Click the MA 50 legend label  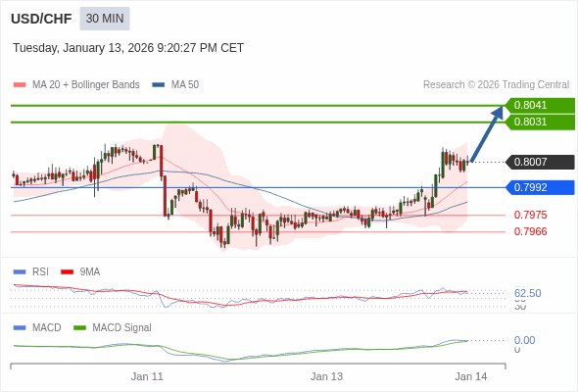click(x=185, y=85)
